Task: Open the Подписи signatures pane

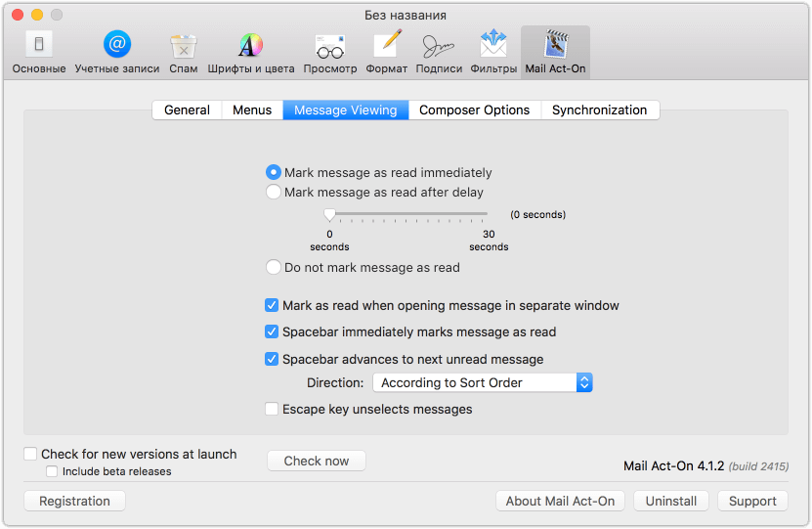Action: pyautogui.click(x=439, y=53)
